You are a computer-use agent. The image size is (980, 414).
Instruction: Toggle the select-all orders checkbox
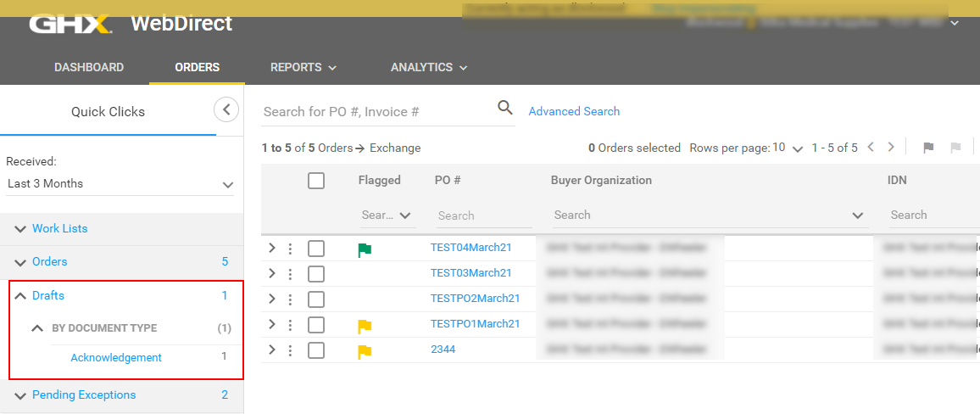pos(316,181)
